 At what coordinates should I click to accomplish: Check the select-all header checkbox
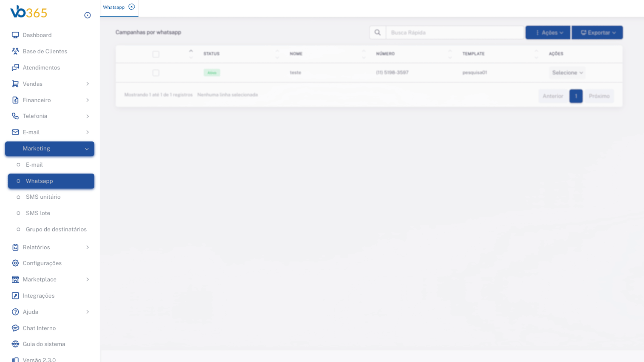point(156,54)
